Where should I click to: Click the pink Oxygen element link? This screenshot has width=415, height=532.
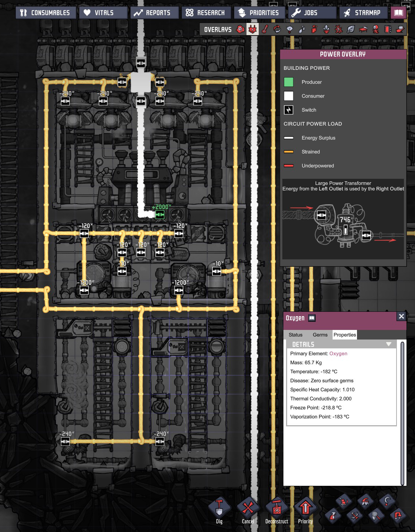tap(338, 354)
